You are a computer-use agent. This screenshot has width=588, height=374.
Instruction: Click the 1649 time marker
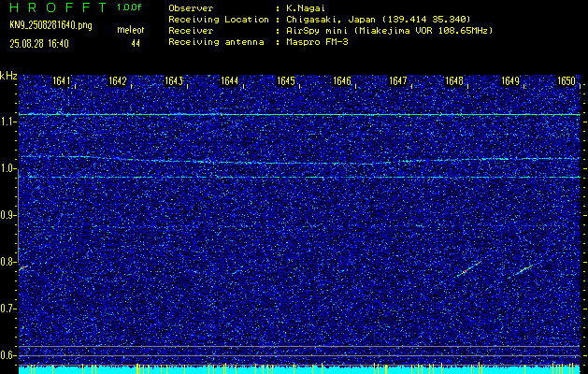point(510,81)
